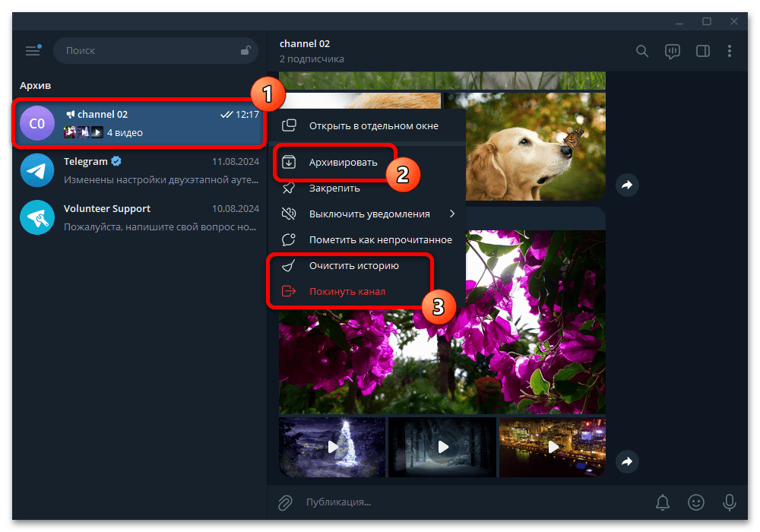The image size is (760, 532).
Task: Click the Поиск search input field
Action: click(x=148, y=51)
